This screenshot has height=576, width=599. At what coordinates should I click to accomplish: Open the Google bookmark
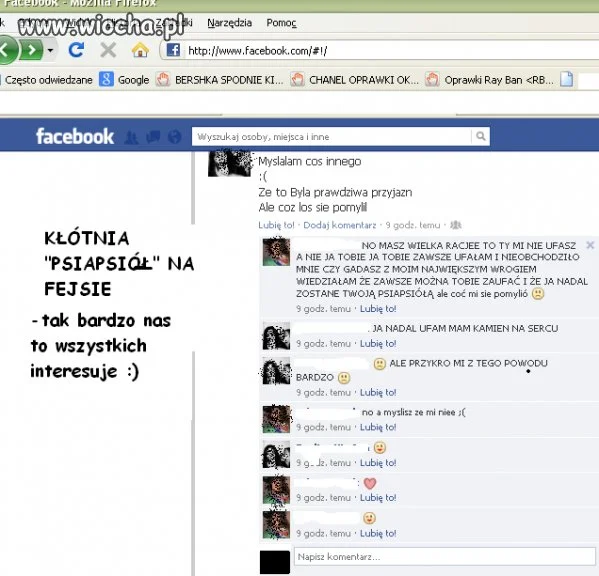pyautogui.click(x=124, y=80)
